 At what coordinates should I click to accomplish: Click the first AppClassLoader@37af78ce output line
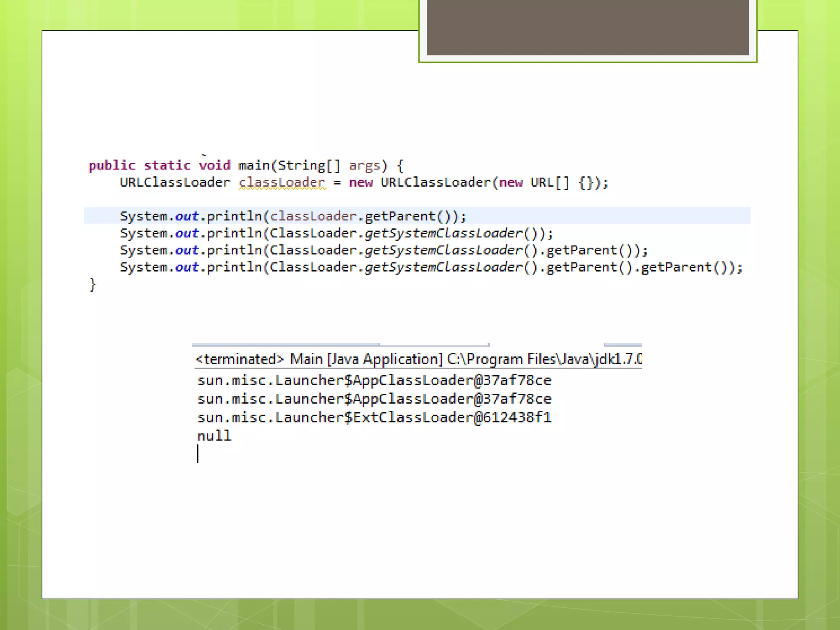click(x=374, y=381)
